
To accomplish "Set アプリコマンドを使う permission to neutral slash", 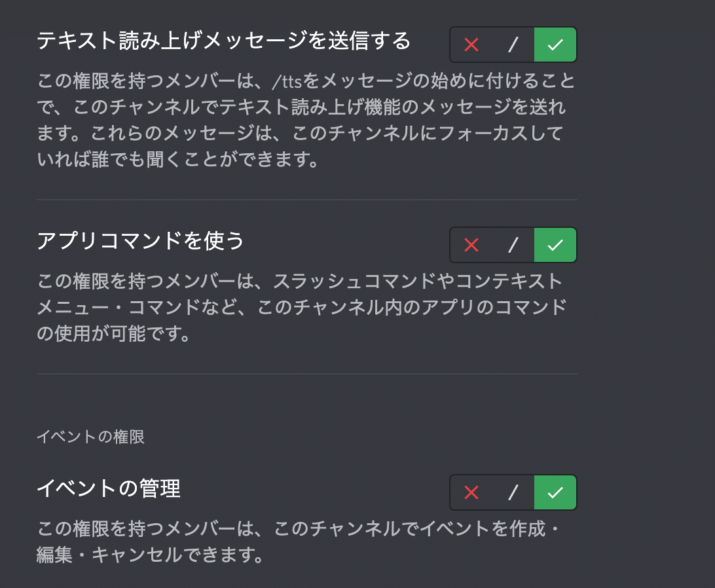I will tap(513, 245).
